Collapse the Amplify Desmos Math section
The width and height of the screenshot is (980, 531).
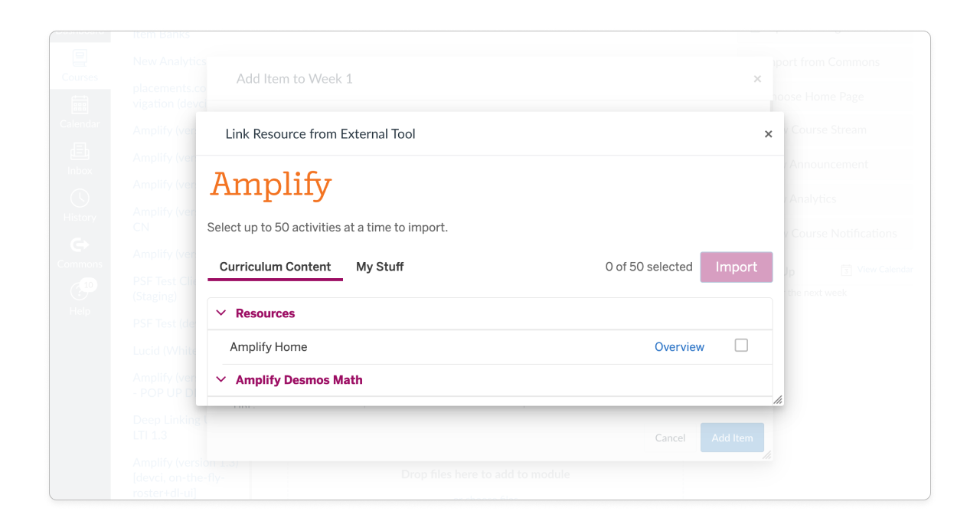click(221, 379)
